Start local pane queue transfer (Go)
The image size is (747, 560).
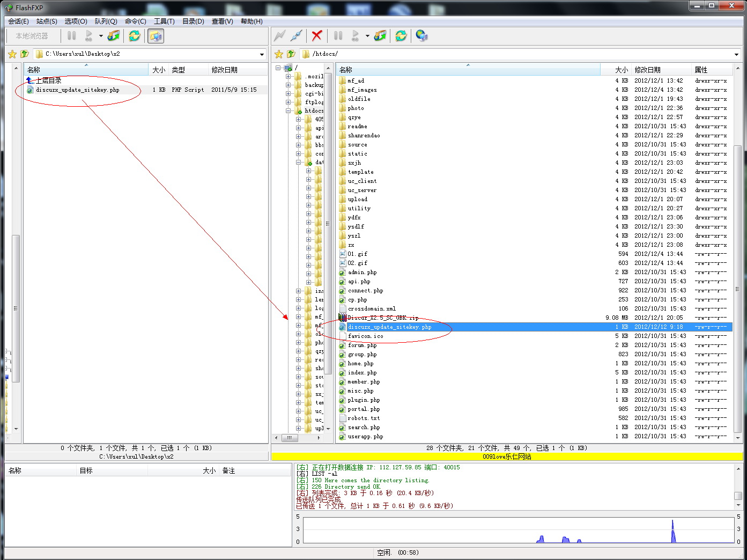tap(88, 36)
